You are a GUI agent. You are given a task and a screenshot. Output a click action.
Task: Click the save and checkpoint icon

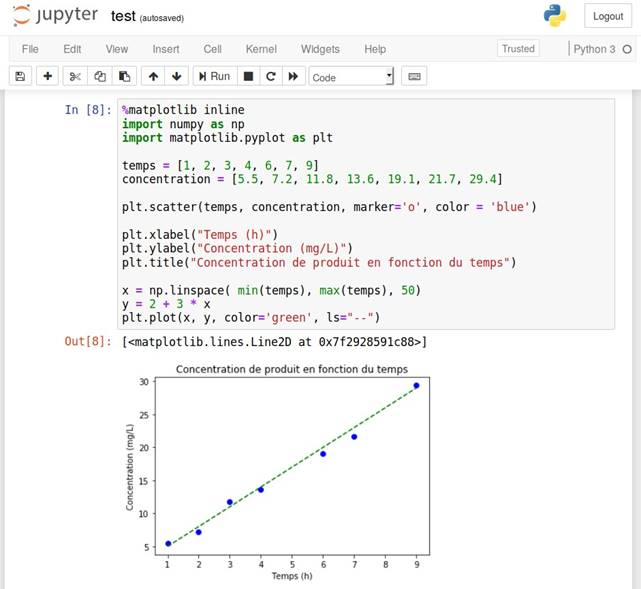[20, 76]
